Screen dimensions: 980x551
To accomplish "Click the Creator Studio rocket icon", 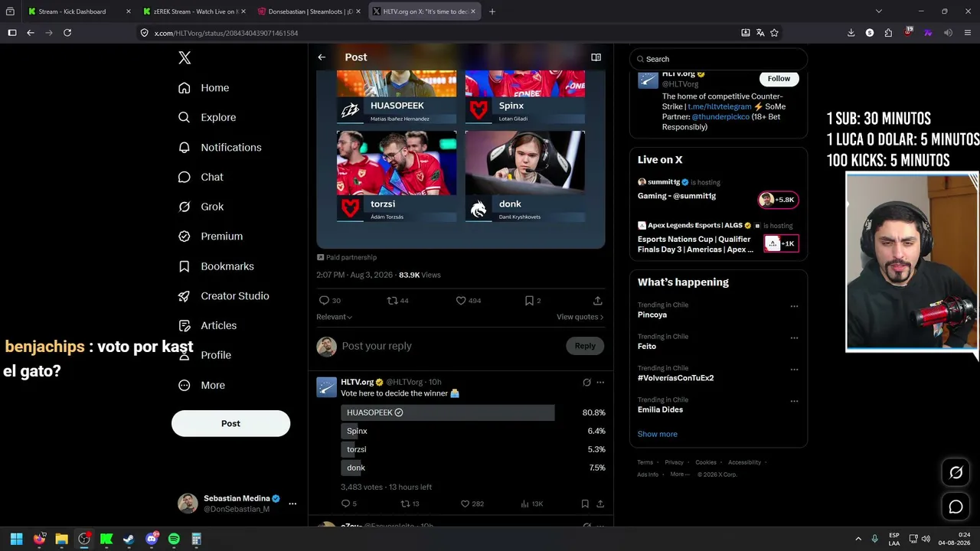I will pyautogui.click(x=185, y=296).
